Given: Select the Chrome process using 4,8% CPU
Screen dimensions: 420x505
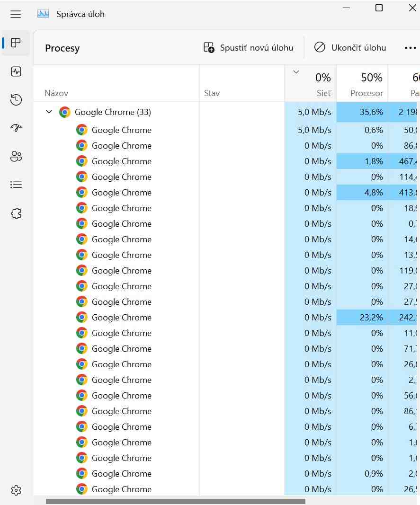Looking at the screenshot, I should [x=225, y=193].
